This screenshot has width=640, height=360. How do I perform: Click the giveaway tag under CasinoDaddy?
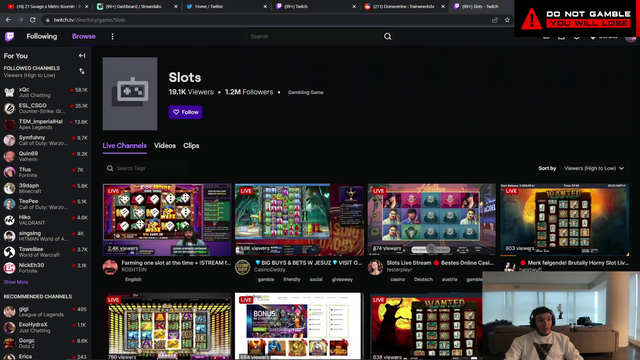(342, 280)
